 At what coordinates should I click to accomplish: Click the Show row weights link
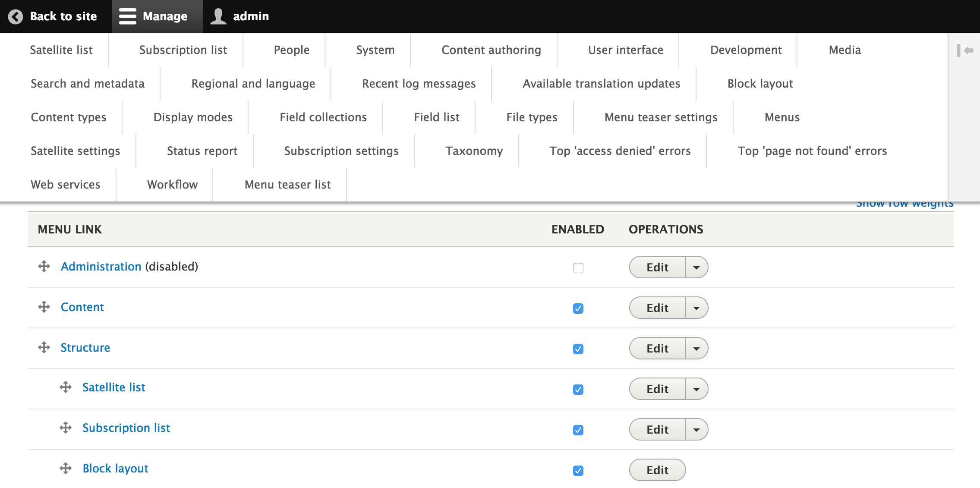click(904, 204)
